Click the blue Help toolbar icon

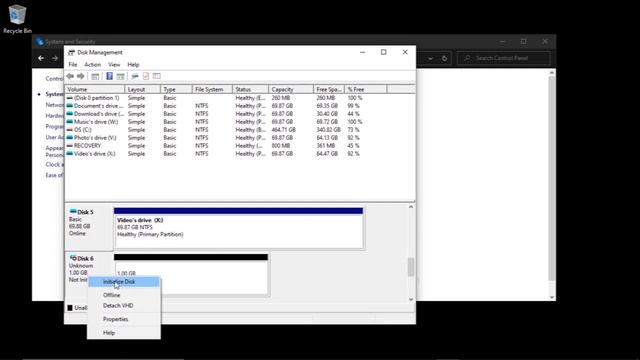click(109, 76)
